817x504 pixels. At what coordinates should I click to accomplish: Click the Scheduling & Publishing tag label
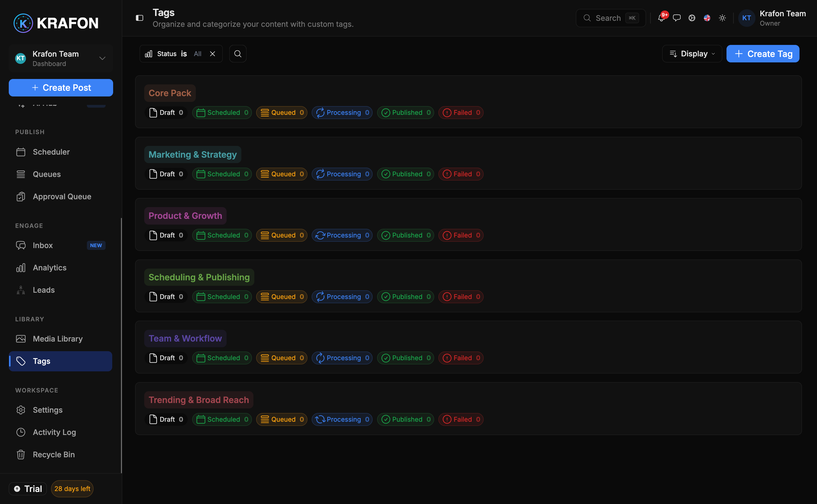199,277
